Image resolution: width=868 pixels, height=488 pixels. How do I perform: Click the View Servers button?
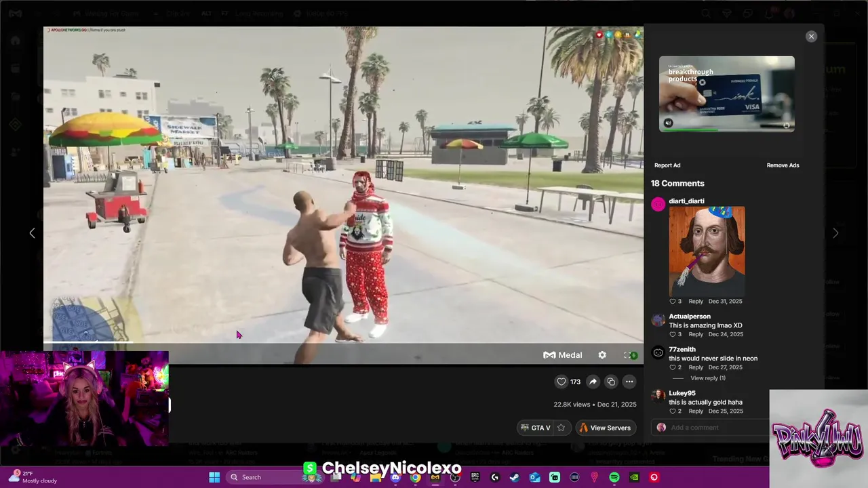606,428
